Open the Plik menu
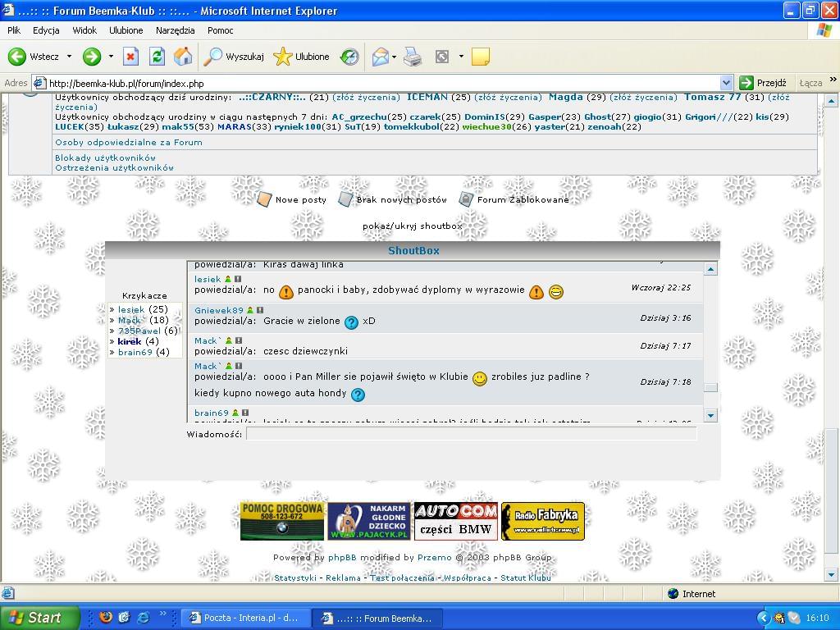840x630 pixels. pos(14,30)
